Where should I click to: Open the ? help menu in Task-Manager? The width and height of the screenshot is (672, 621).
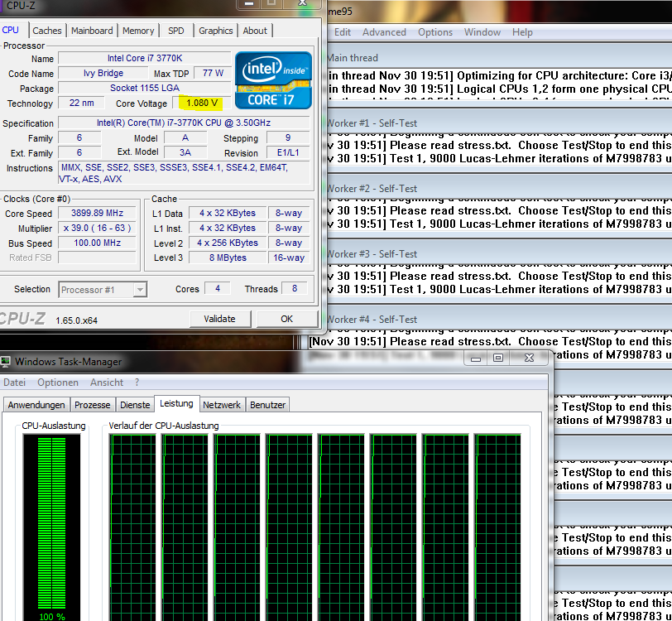pos(137,383)
